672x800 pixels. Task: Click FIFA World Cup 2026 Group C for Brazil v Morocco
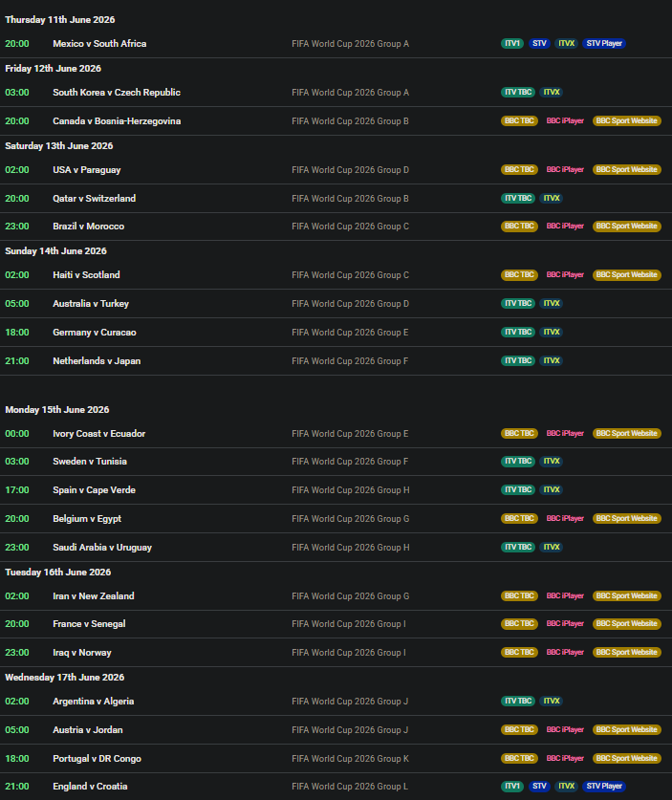[x=350, y=227]
